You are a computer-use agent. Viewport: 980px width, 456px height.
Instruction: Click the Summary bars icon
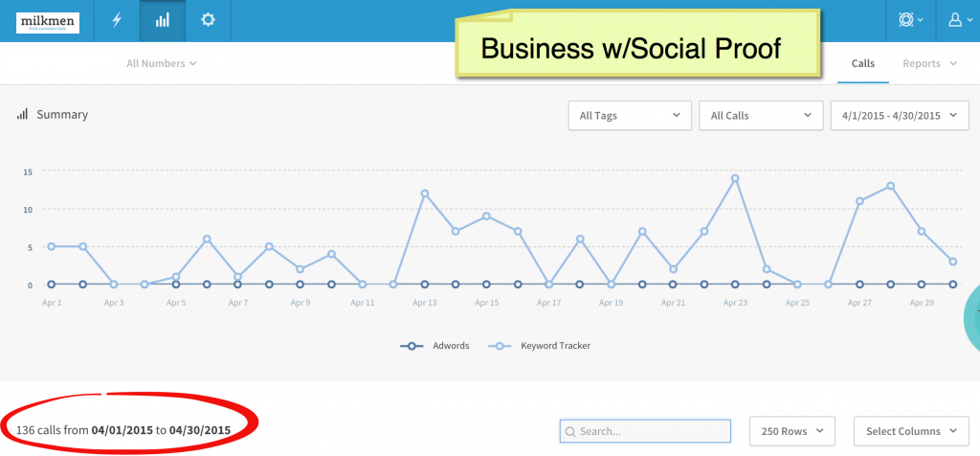pyautogui.click(x=23, y=114)
